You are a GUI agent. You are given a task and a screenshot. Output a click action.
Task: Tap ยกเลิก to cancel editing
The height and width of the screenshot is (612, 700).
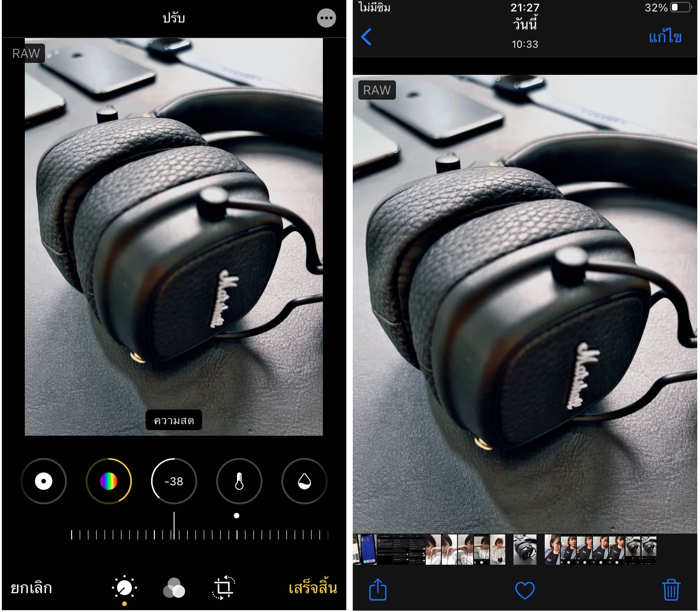coord(31,588)
